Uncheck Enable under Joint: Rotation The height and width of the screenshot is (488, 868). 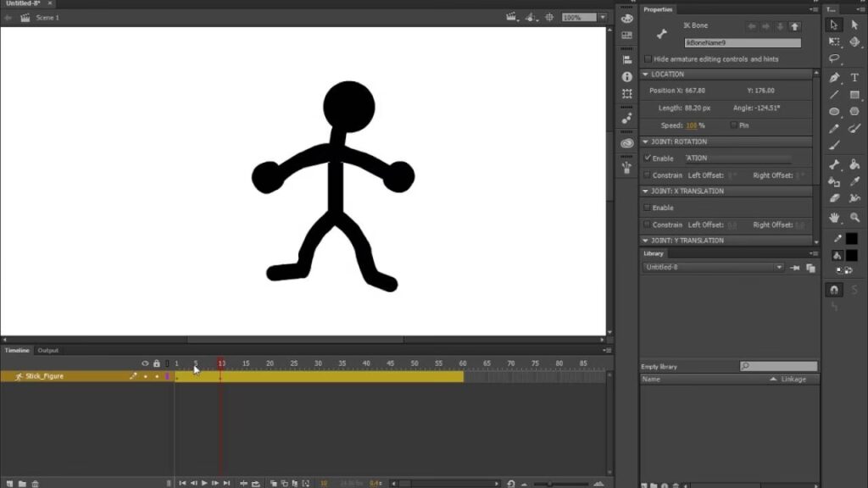(x=648, y=158)
